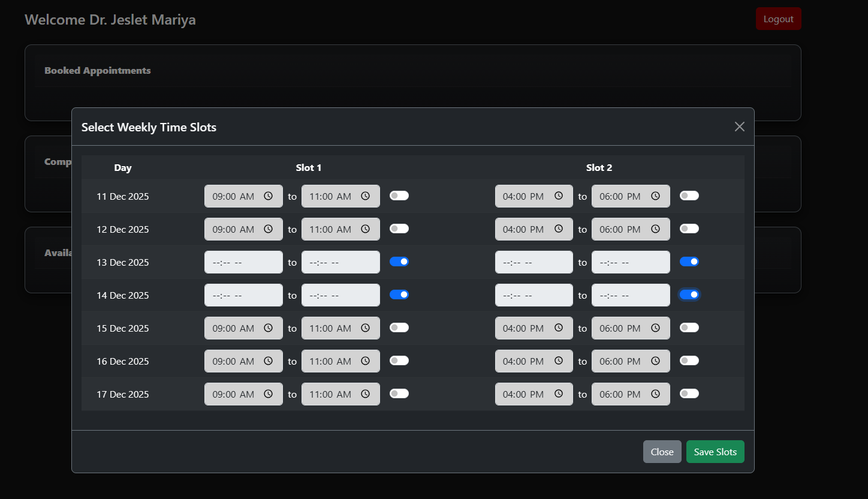Click the blank Slot 1 start field for 14 Dec
The height and width of the screenshot is (499, 868).
click(x=243, y=295)
